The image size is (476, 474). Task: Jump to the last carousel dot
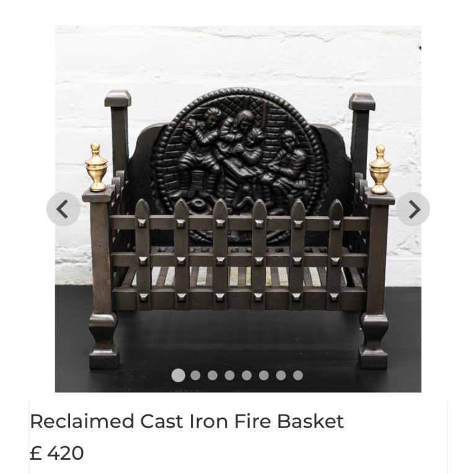click(298, 375)
